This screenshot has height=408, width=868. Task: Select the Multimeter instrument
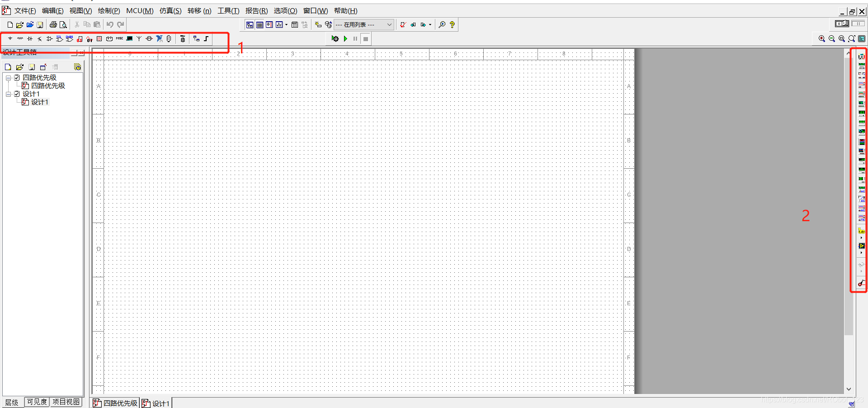point(862,56)
